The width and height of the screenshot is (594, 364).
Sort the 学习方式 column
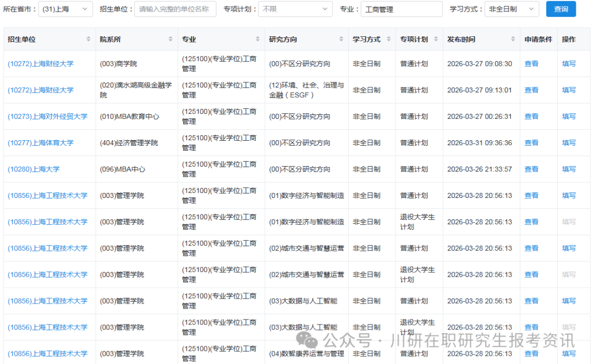point(389,39)
